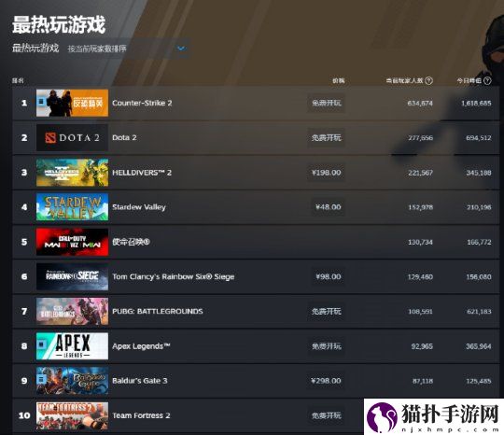Viewport: 504px width, 435px height.
Task: Click HELLDIVERS 2 current players 221,567
Action: click(x=420, y=173)
